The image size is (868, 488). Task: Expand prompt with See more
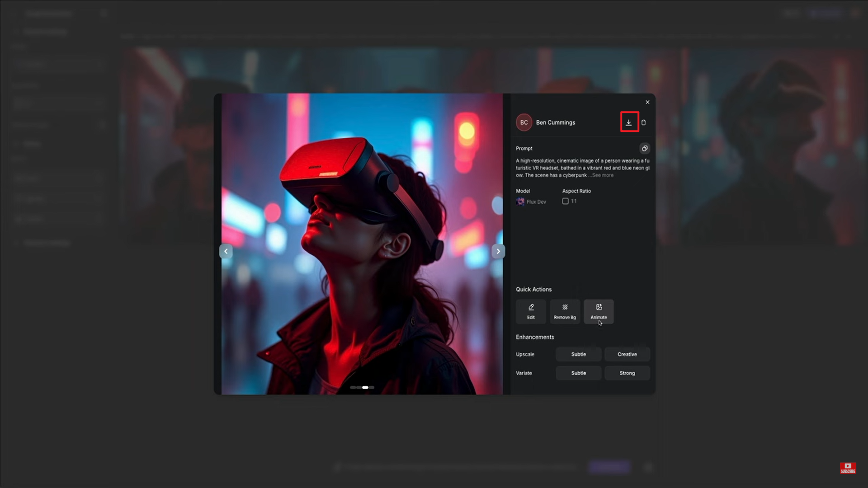[603, 175]
